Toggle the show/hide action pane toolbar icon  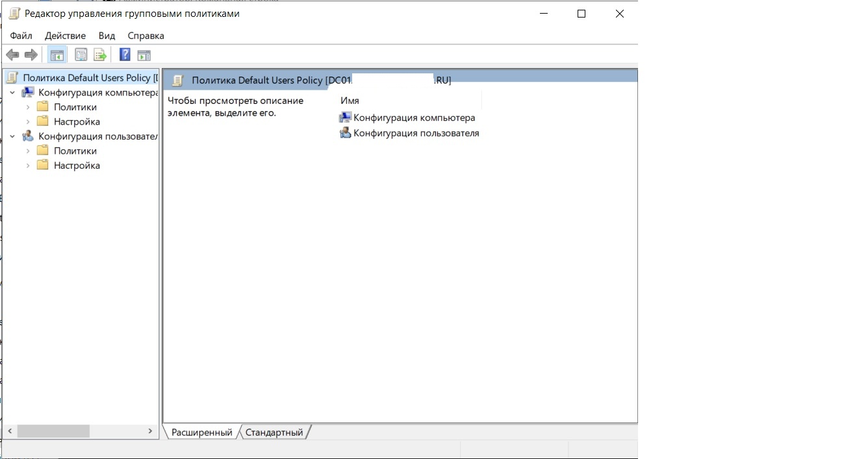pos(144,55)
